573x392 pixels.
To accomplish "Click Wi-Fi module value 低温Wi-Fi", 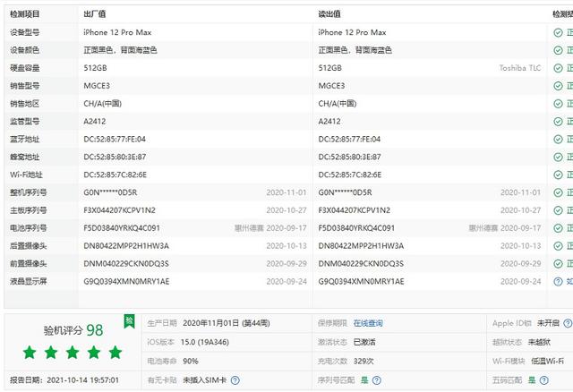I will point(547,362).
